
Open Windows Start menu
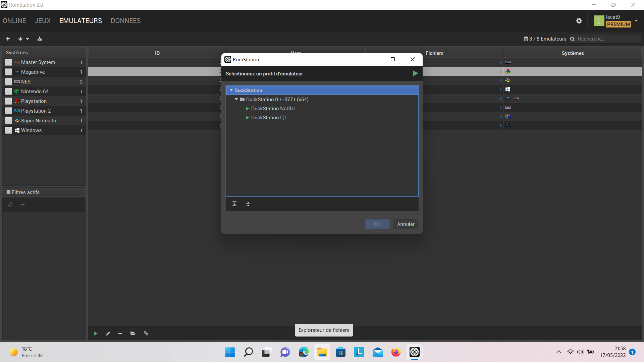pos(230,352)
